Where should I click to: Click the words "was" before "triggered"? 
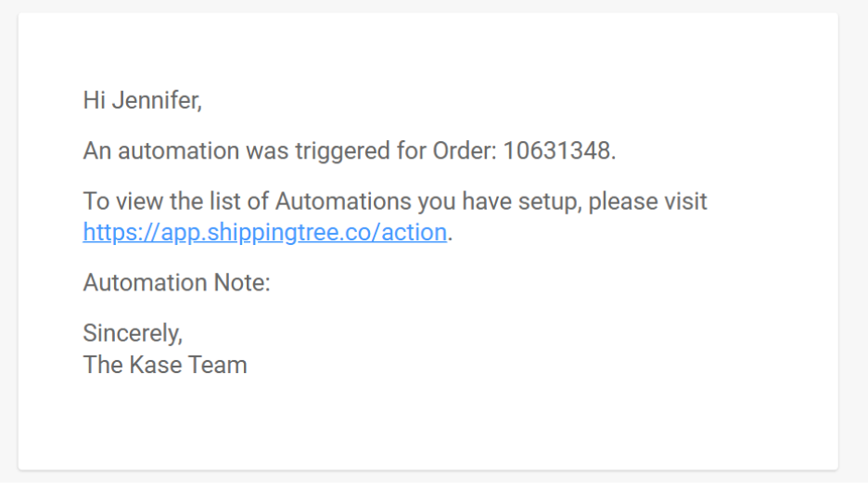point(266,151)
